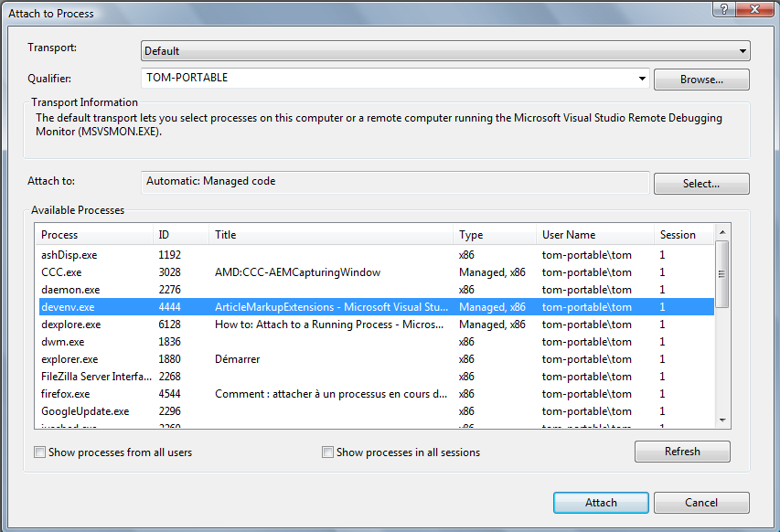Select the explorer.exe process
This screenshot has width=780, height=532.
pos(69,359)
